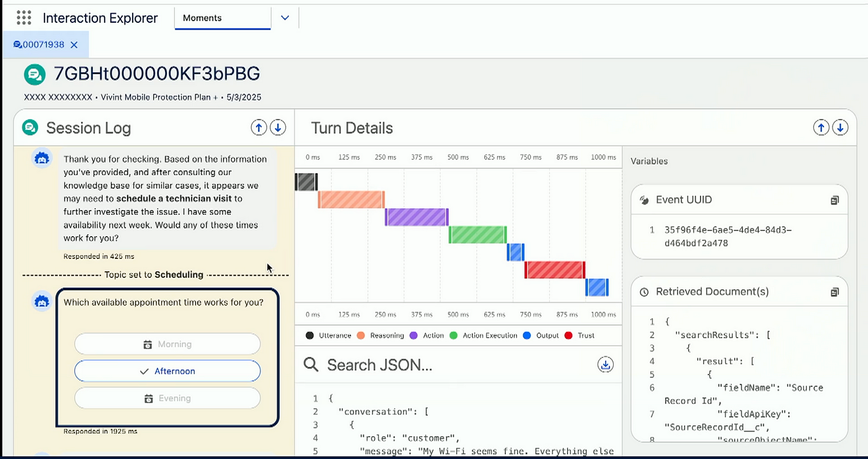
Task: Toggle the Trust legend swatch
Action: click(568, 336)
